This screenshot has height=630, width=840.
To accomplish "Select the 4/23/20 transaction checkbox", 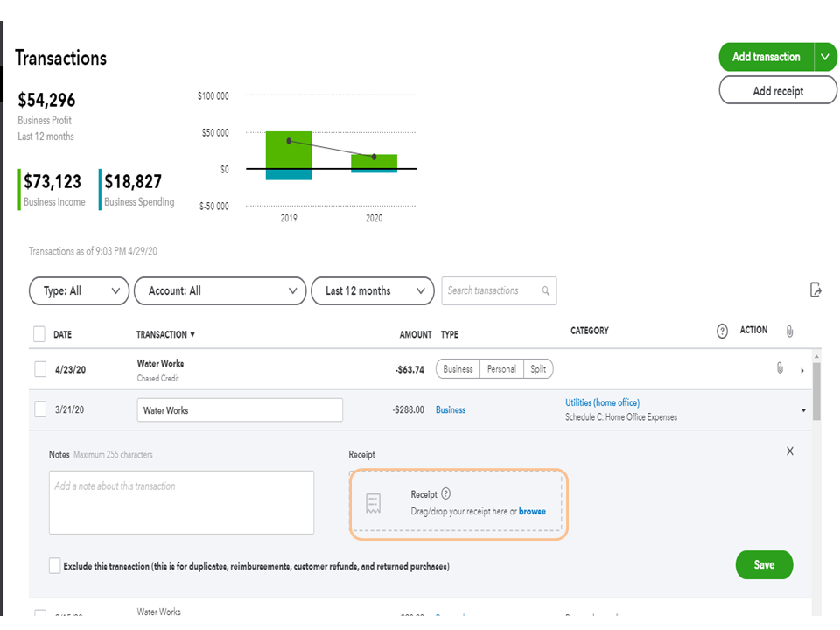I will tap(39, 369).
